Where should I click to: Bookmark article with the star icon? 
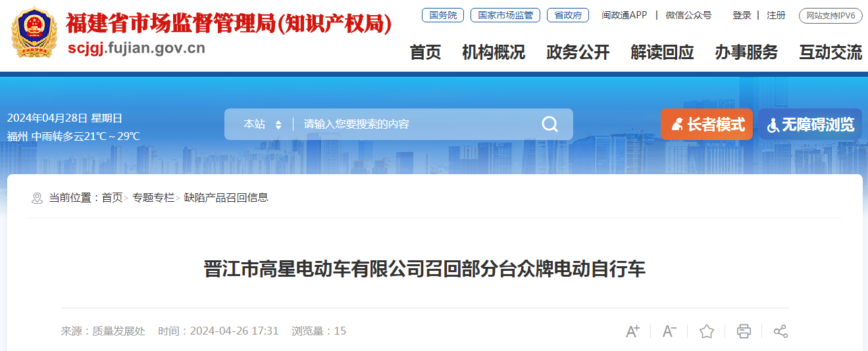tap(707, 331)
